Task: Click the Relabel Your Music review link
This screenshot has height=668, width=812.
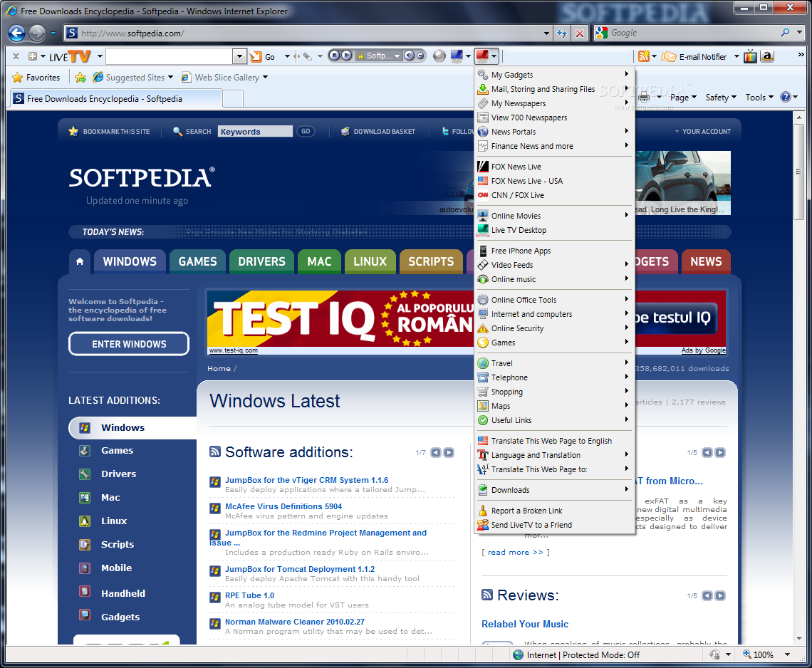Action: click(524, 624)
